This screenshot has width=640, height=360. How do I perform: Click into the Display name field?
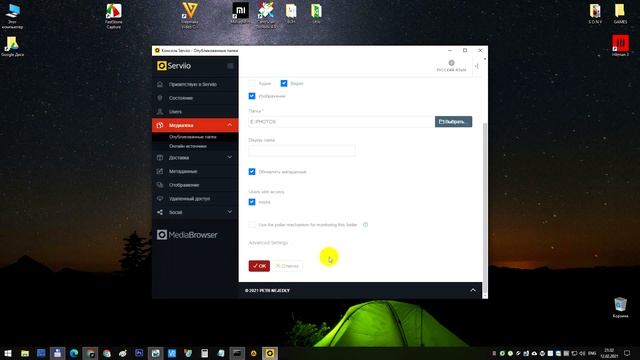pyautogui.click(x=302, y=150)
